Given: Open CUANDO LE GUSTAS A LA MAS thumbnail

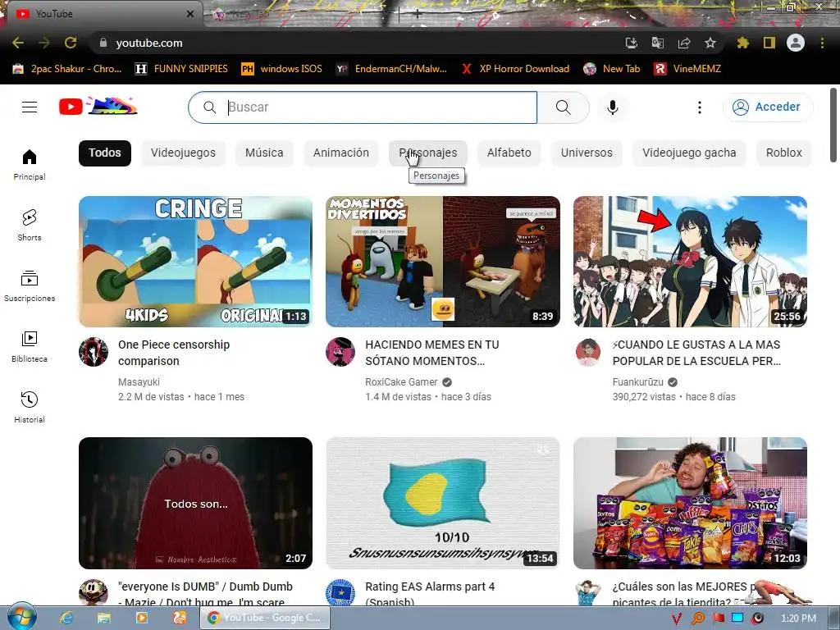Looking at the screenshot, I should tap(690, 262).
